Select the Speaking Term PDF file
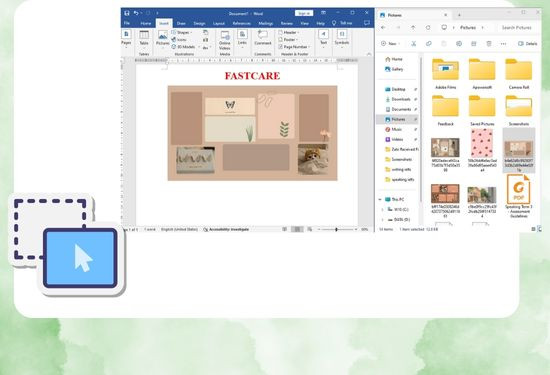The height and width of the screenshot is (375, 550). click(518, 196)
